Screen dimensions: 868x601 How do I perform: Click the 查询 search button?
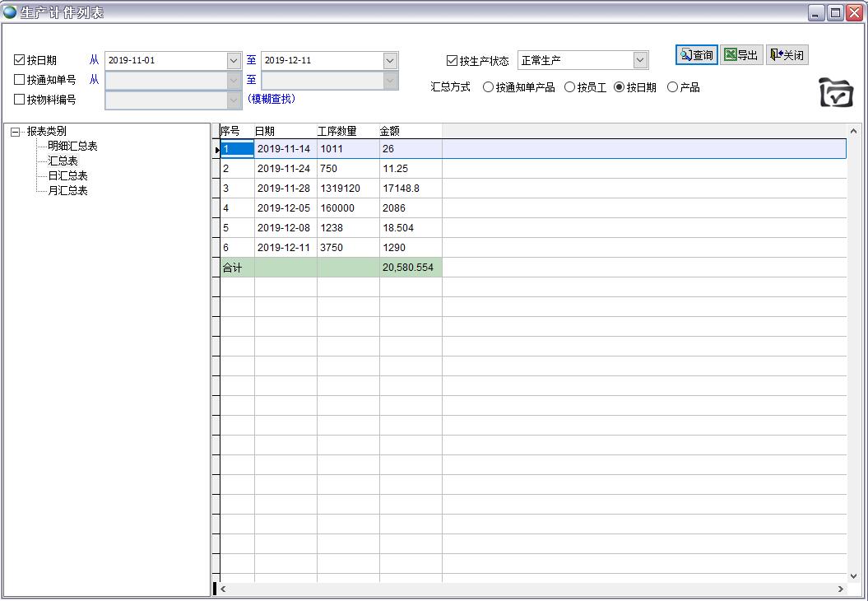[696, 55]
